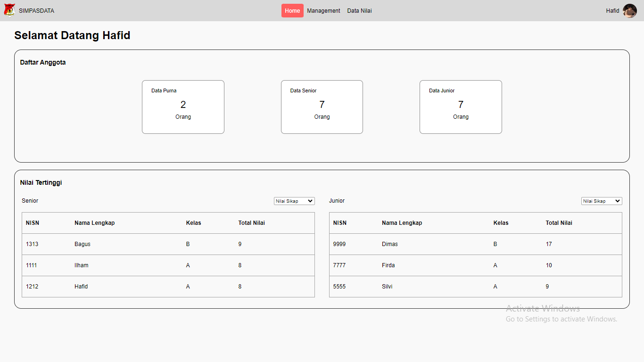Select the Silvi row in Junior table
The width and height of the screenshot is (644, 362).
(x=387, y=287)
